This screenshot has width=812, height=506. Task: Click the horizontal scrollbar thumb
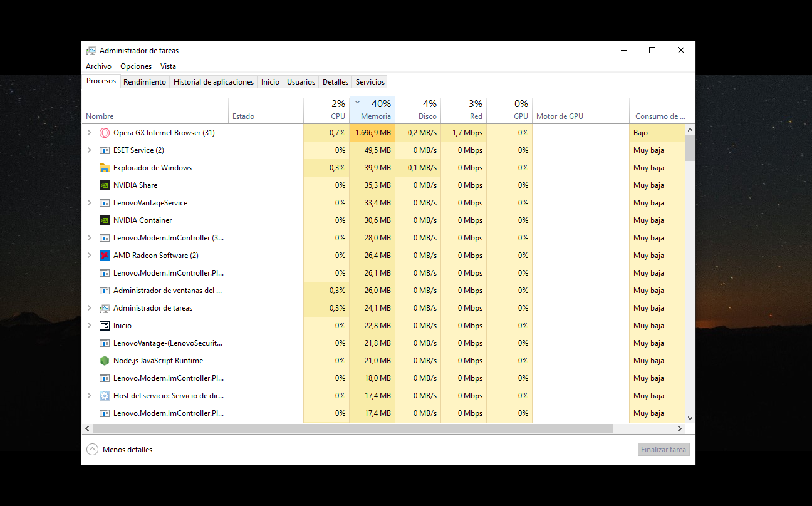[353, 429]
